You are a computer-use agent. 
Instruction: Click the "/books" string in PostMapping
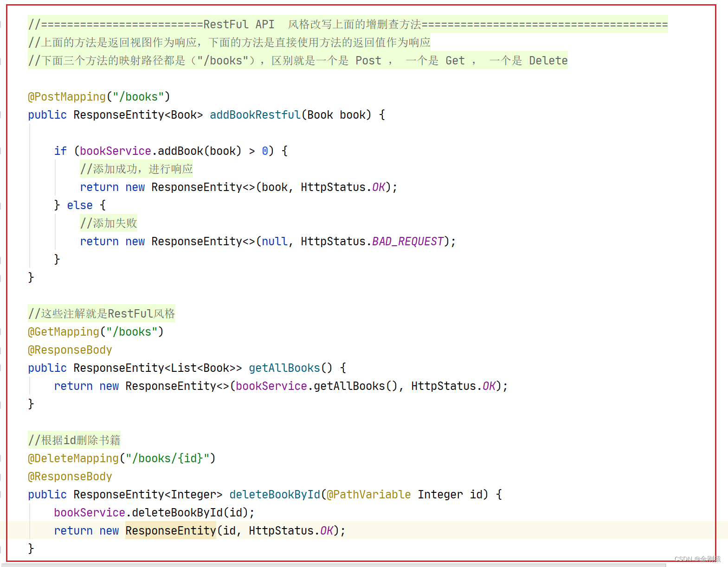(x=138, y=97)
